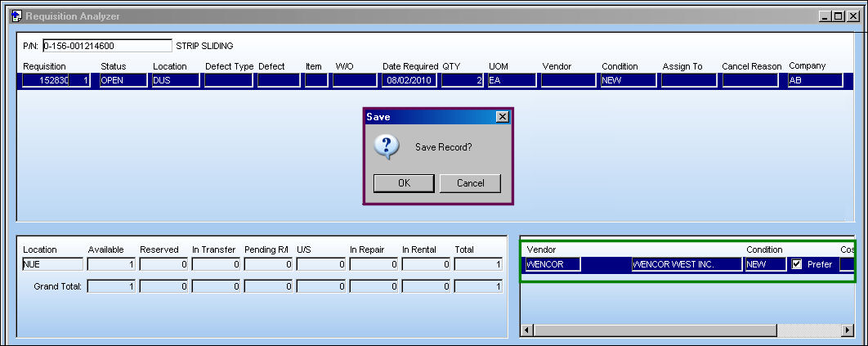Click the STRIP SLIDING description text
The height and width of the screenshot is (346, 868).
click(x=204, y=46)
